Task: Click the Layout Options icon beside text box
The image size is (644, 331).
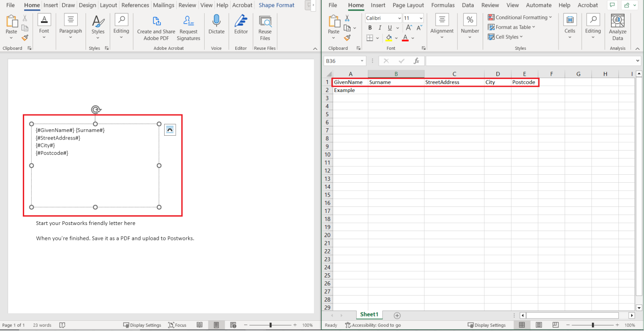Action: [x=170, y=130]
